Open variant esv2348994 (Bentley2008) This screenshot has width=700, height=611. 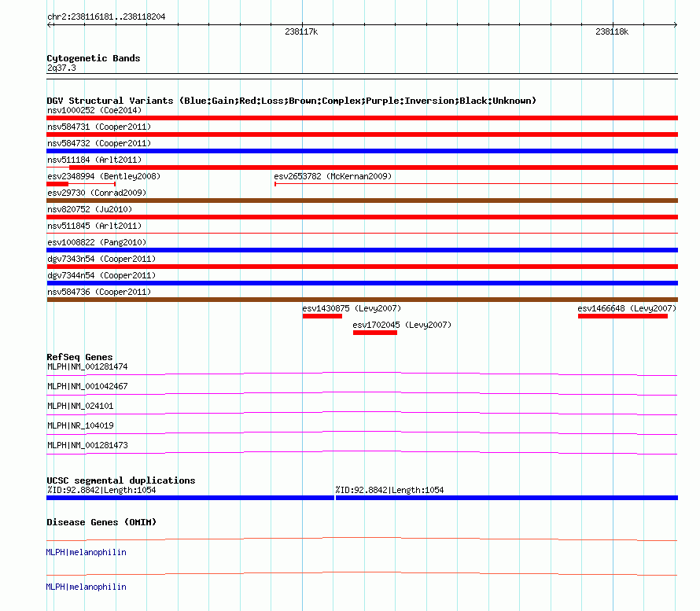[104, 176]
